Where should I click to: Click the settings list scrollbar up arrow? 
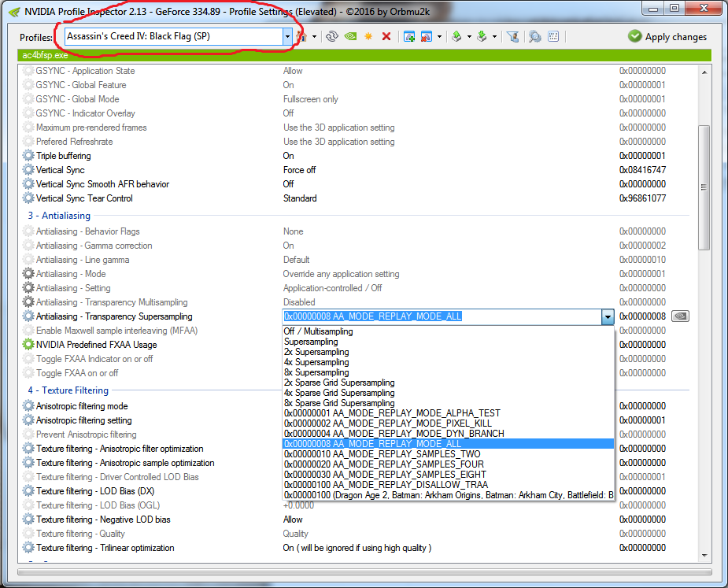point(704,72)
